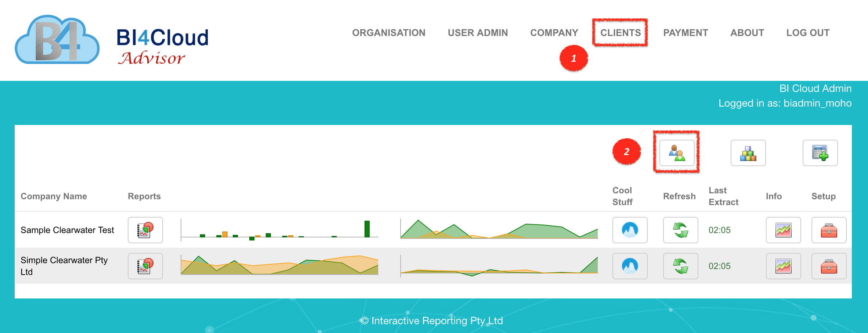Click the 02:05 extract time for Sample Clearwater Test
Screen dimensions: 868x333
click(x=719, y=230)
